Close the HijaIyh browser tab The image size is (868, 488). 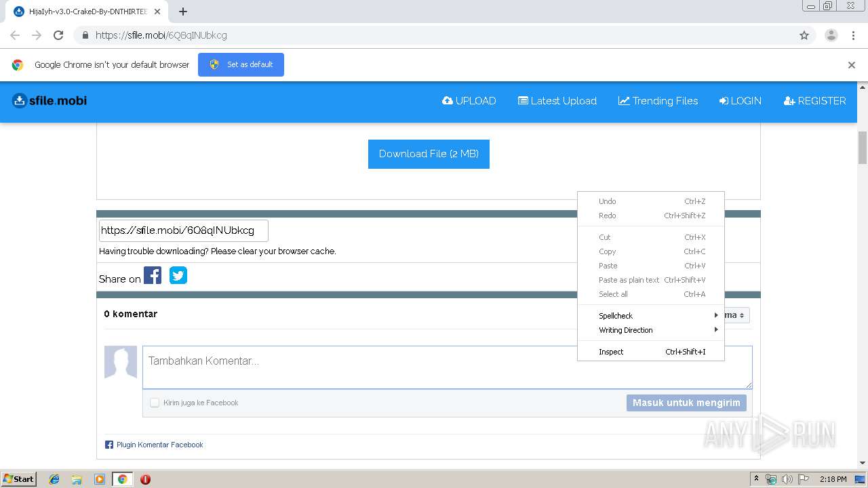click(x=157, y=12)
